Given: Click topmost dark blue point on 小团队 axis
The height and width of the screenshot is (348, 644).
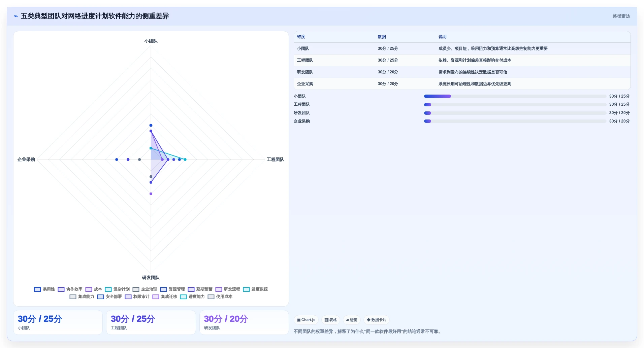Looking at the screenshot, I should [151, 125].
